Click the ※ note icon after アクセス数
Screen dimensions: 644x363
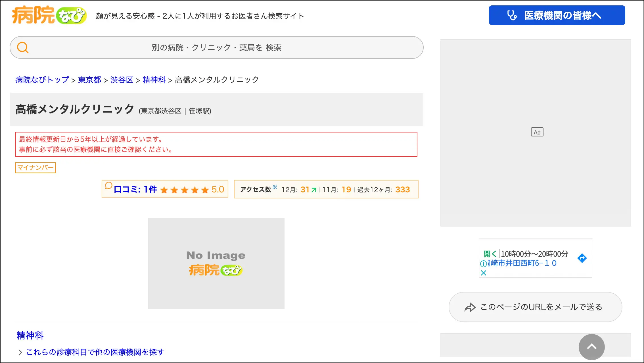pos(274,186)
